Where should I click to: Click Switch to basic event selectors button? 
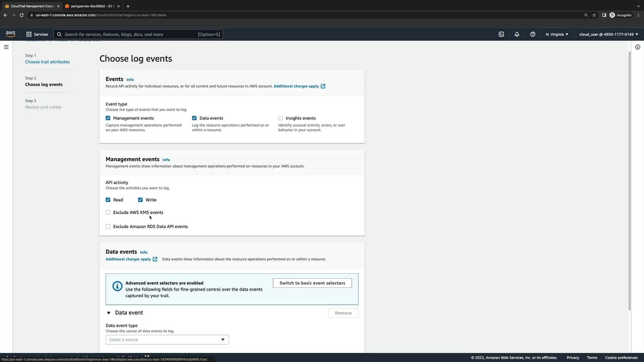pyautogui.click(x=312, y=283)
